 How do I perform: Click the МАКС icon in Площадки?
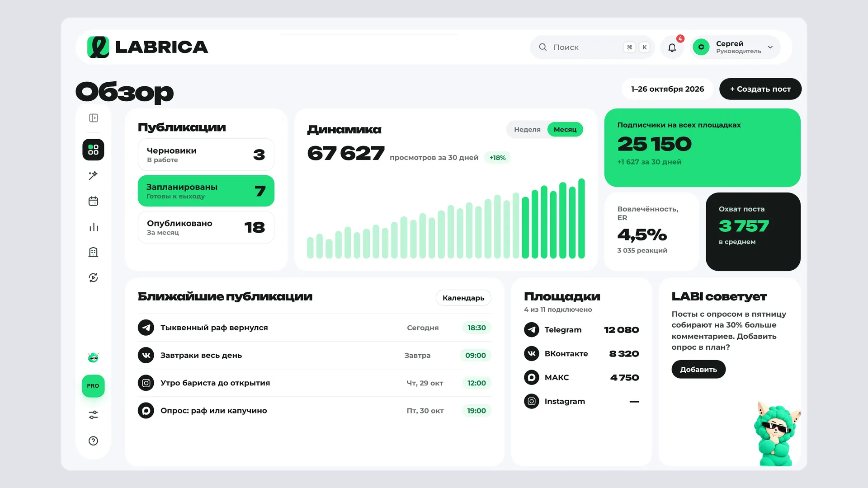pyautogui.click(x=532, y=377)
